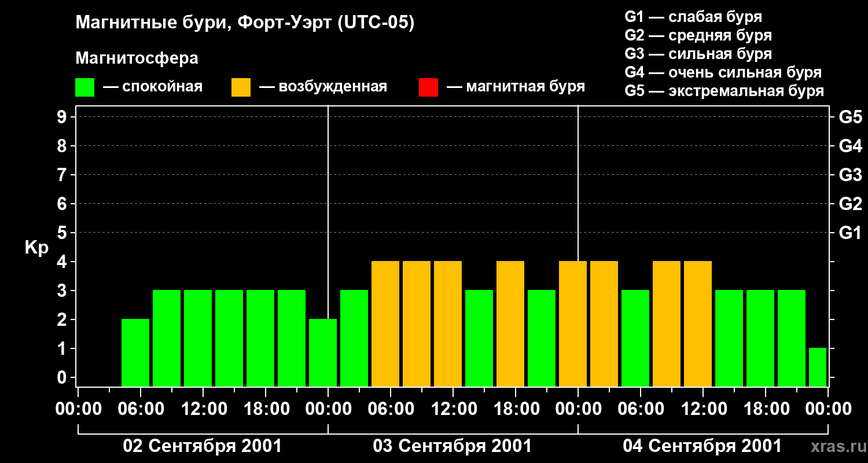868x463 pixels.
Task: Click the orange bar just before 00:00 on 04 September
Action: (573, 324)
